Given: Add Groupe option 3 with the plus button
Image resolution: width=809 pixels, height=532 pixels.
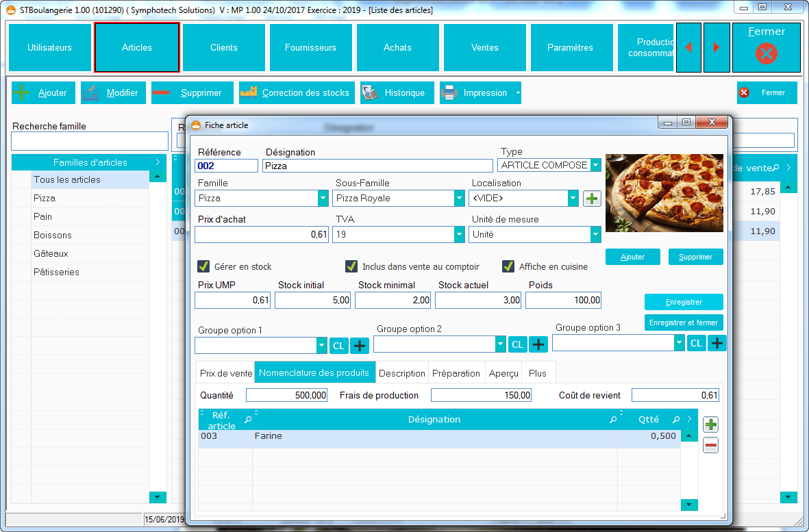Looking at the screenshot, I should click(717, 343).
